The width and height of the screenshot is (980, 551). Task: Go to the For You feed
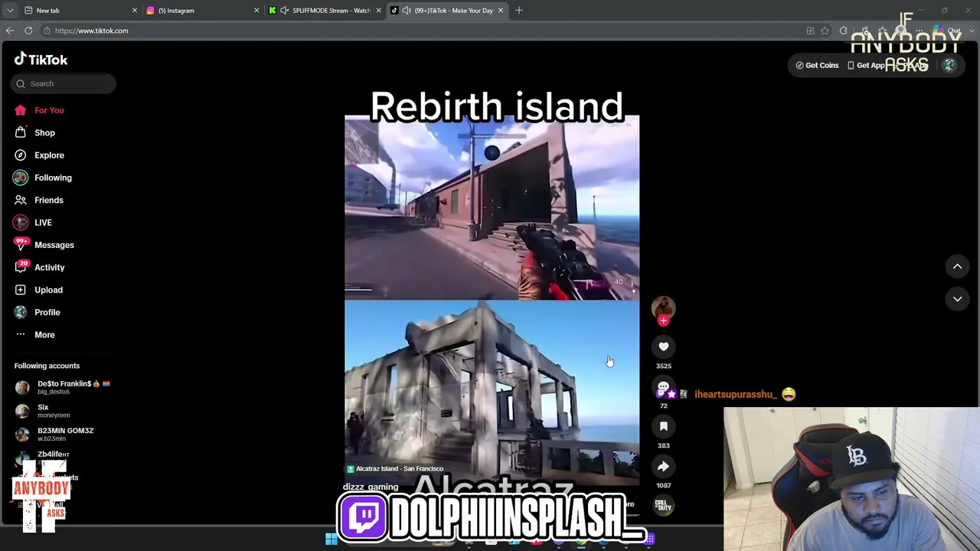pos(49,110)
